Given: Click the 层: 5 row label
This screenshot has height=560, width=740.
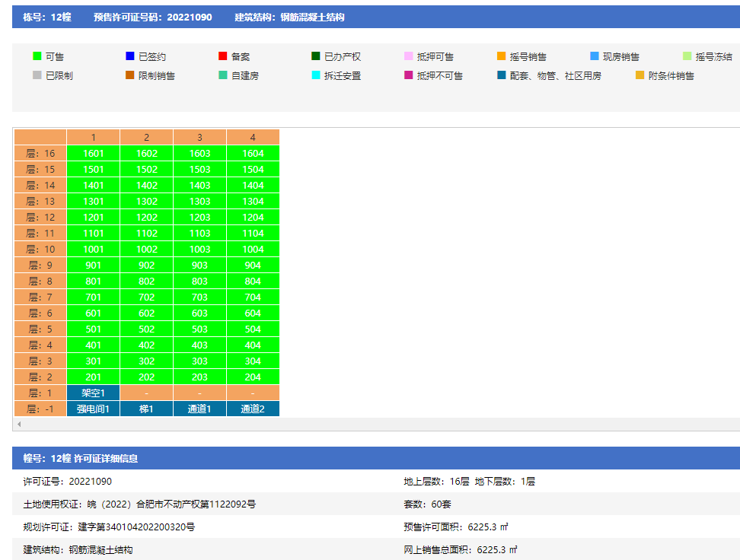Looking at the screenshot, I should [x=40, y=329].
